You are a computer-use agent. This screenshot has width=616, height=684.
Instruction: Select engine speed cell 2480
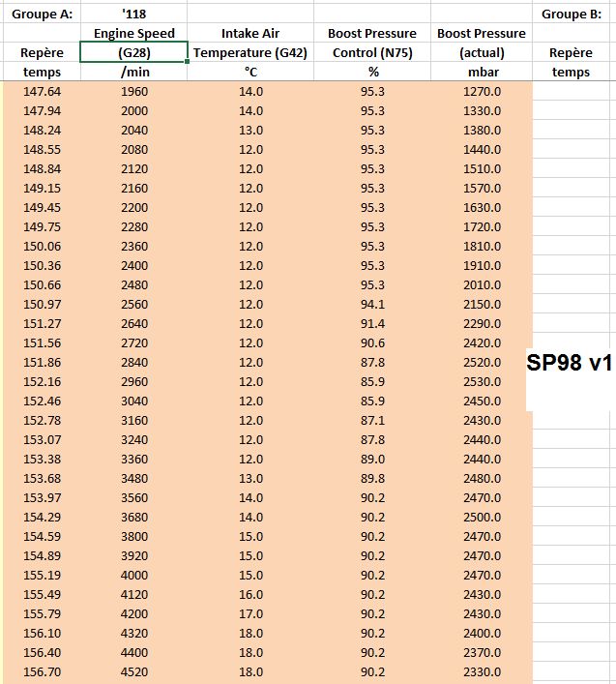point(133,284)
